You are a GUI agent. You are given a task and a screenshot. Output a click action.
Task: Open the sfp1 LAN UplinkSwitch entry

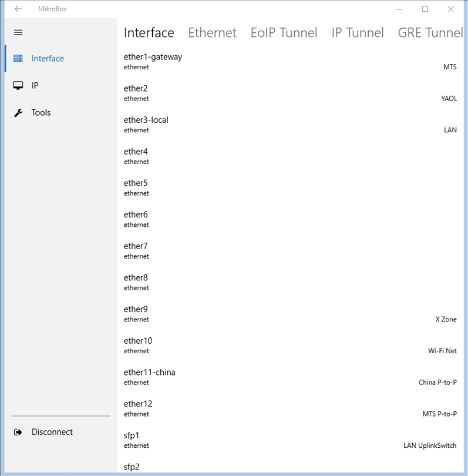click(x=290, y=440)
